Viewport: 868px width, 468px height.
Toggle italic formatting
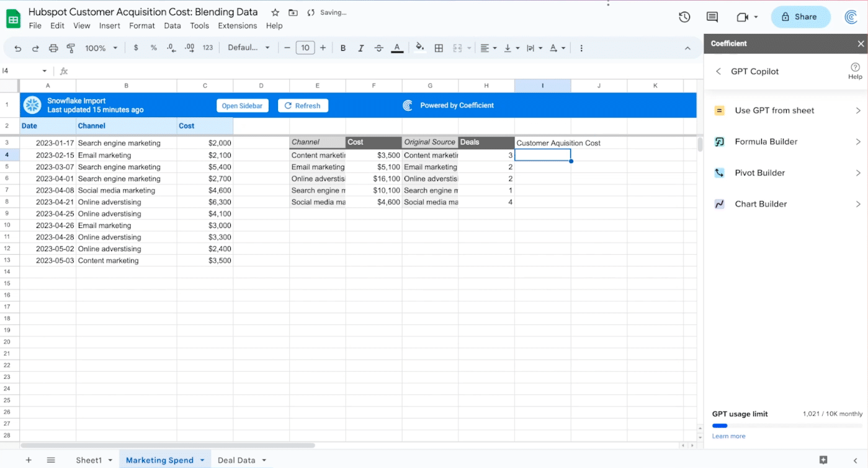361,48
